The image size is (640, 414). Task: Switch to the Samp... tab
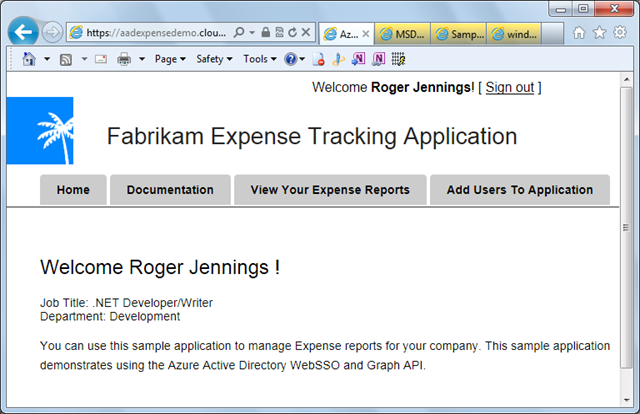tap(458, 34)
